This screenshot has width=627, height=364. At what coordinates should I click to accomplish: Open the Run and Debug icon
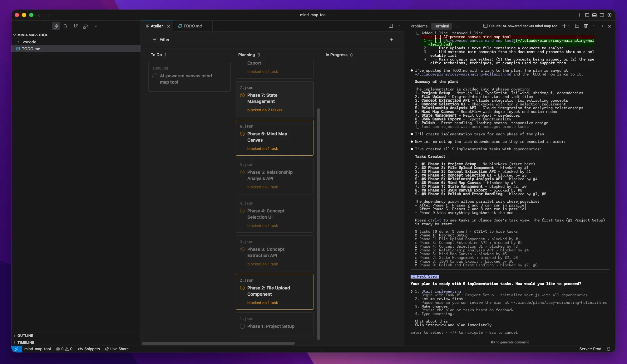coord(86,26)
